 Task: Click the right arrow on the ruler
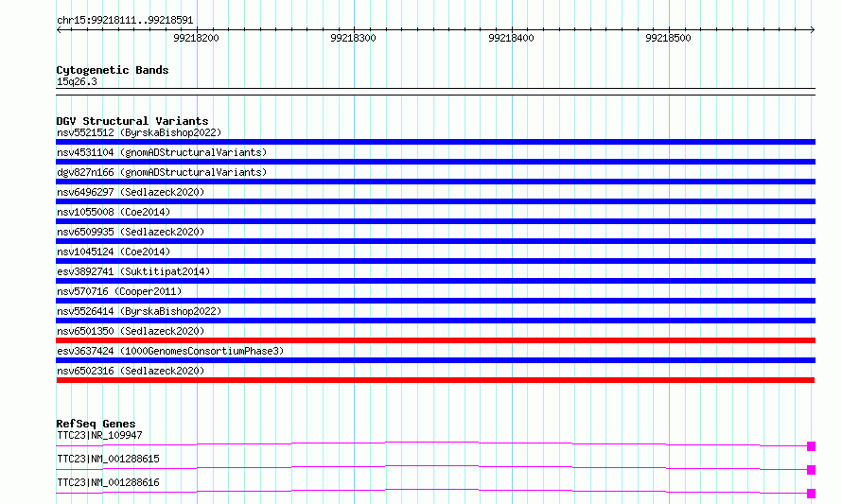[813, 29]
